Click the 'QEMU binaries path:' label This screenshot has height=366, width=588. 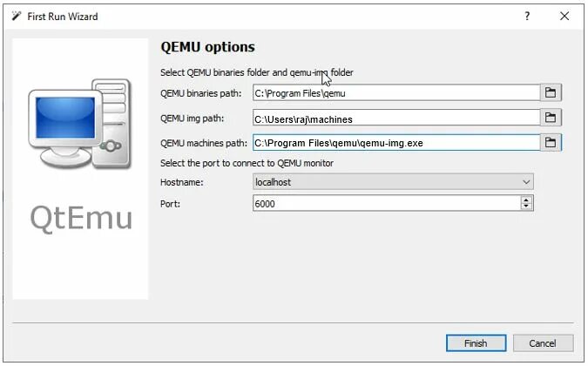(x=201, y=93)
